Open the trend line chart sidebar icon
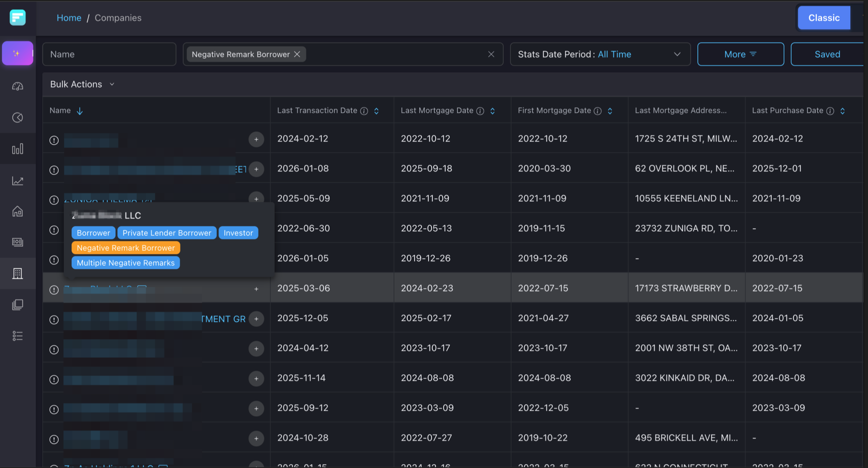Image resolution: width=868 pixels, height=468 pixels. click(x=17, y=181)
